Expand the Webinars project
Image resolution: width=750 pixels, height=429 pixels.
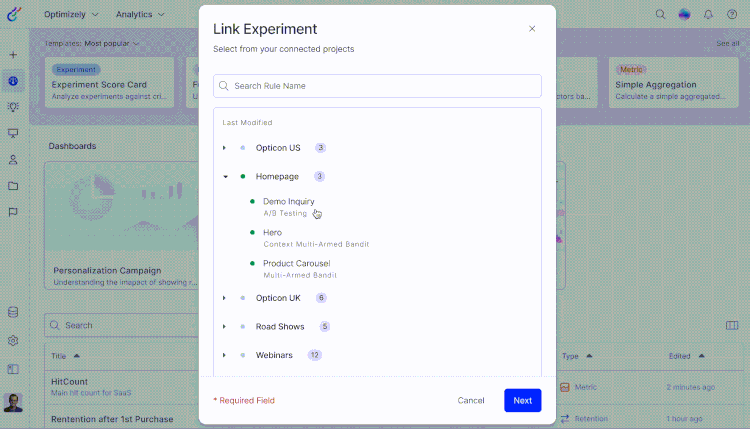(225, 355)
